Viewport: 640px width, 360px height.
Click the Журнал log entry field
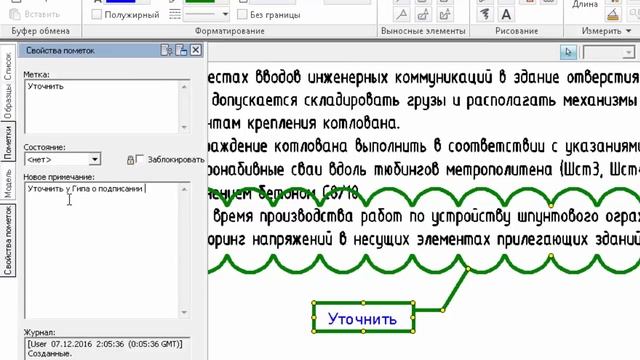click(x=107, y=349)
